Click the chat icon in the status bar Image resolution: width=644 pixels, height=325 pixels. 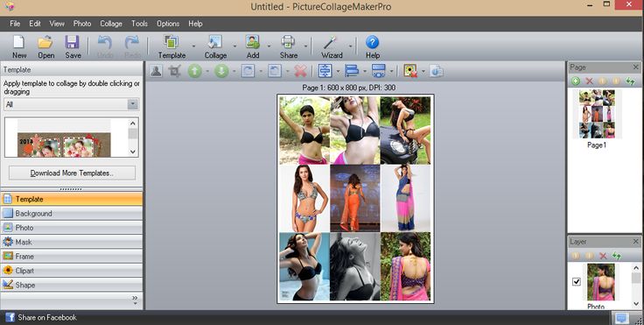coord(621,318)
